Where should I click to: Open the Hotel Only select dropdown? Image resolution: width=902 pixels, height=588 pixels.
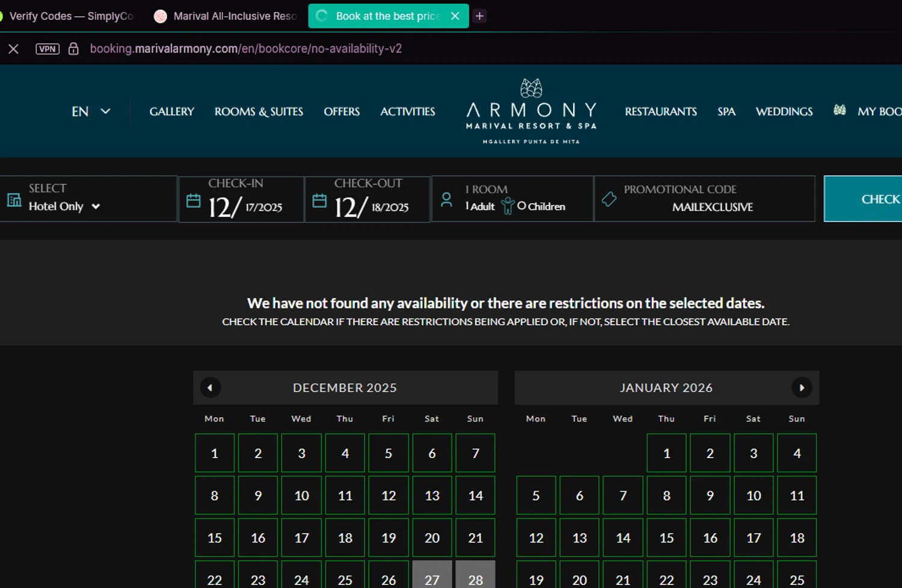[x=64, y=206]
